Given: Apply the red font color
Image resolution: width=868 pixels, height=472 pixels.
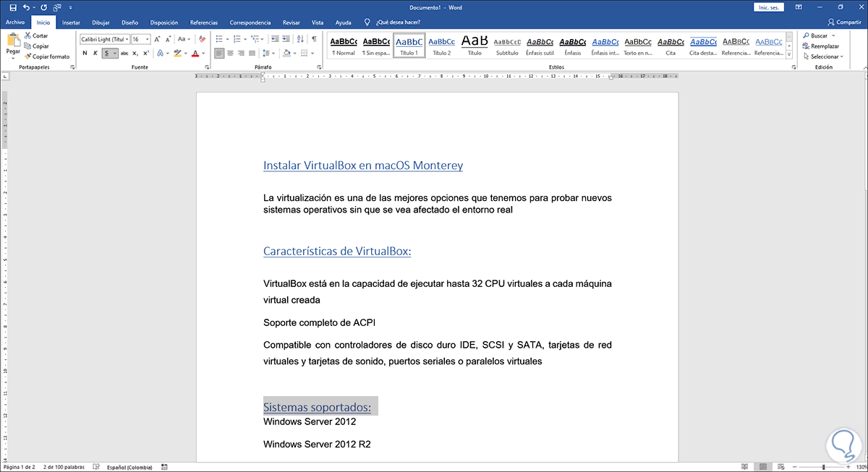Looking at the screenshot, I should [x=194, y=53].
